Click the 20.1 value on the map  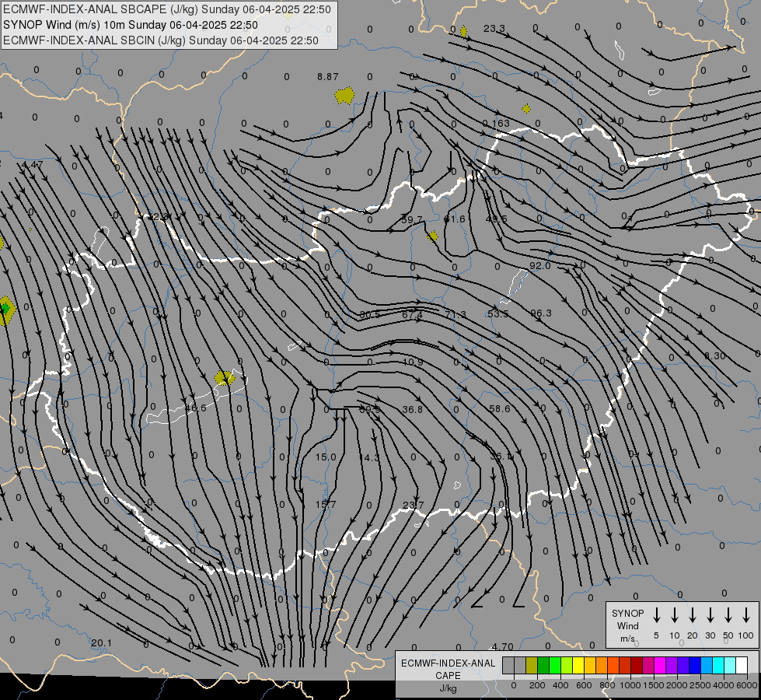pyautogui.click(x=101, y=643)
